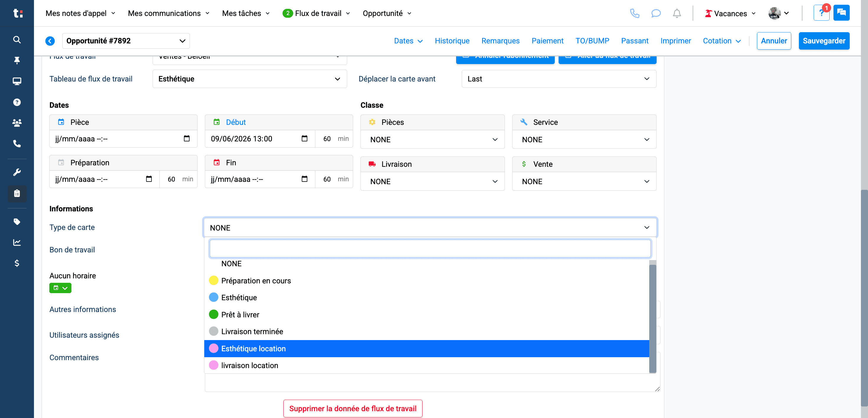Click the dollar sign icon in sidebar
Viewport: 868px width, 418px height.
click(17, 263)
